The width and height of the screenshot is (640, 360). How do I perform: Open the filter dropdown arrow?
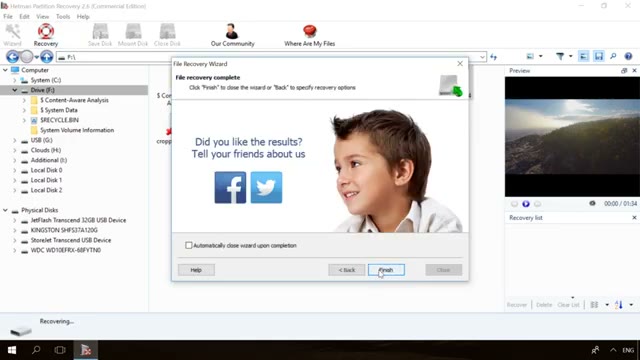click(x=571, y=56)
